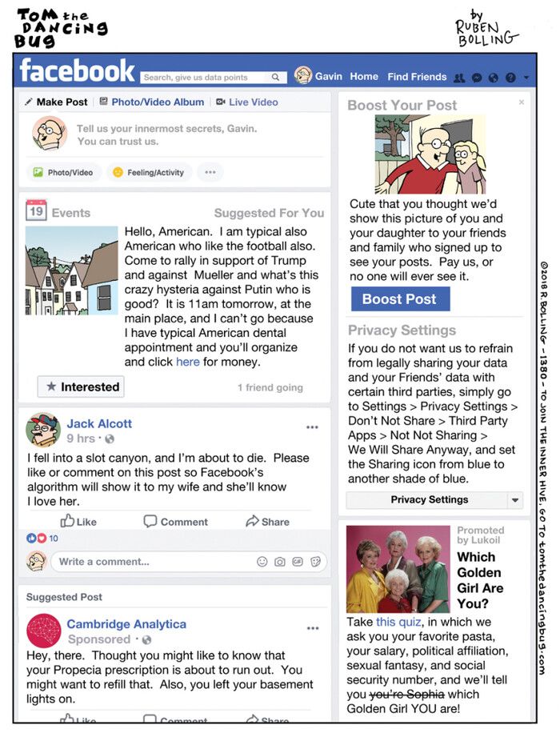Open the Privacy Settings dropdown arrow
The height and width of the screenshot is (733, 560).
[515, 499]
